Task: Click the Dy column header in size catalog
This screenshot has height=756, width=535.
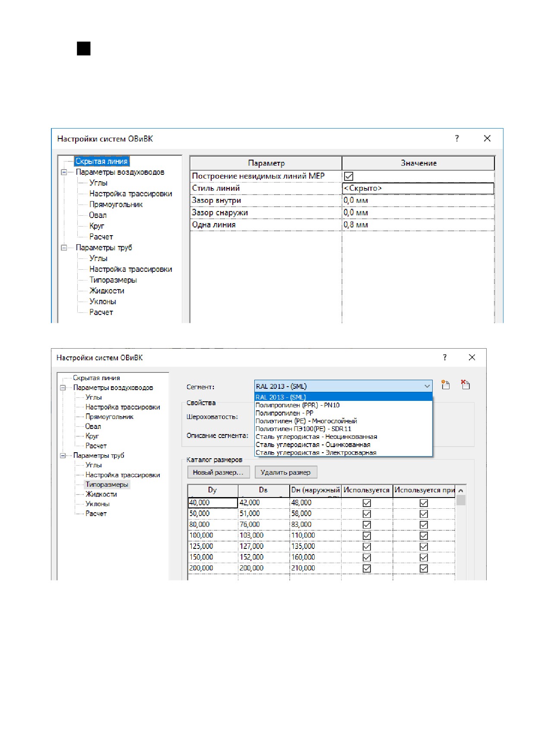Action: point(213,491)
